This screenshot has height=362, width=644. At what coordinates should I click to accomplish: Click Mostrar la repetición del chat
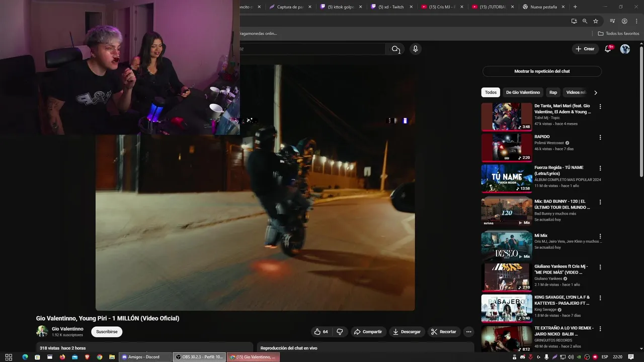[542, 71]
